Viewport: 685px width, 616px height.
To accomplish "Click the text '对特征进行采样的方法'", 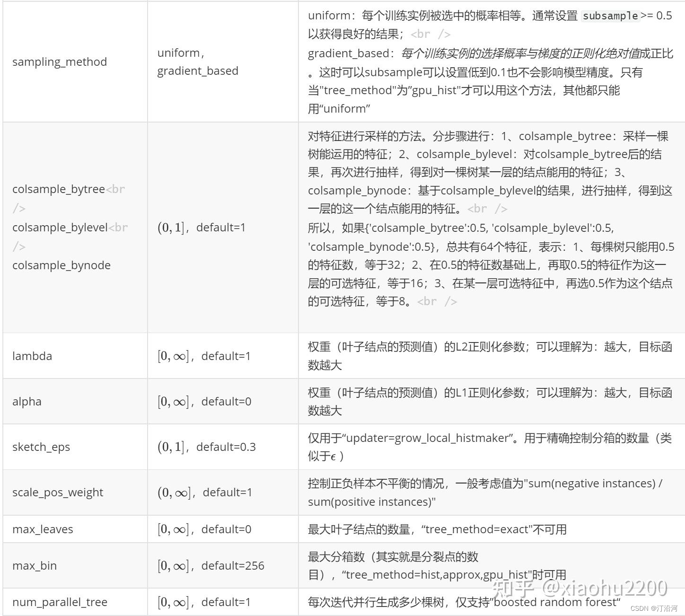I will point(364,136).
